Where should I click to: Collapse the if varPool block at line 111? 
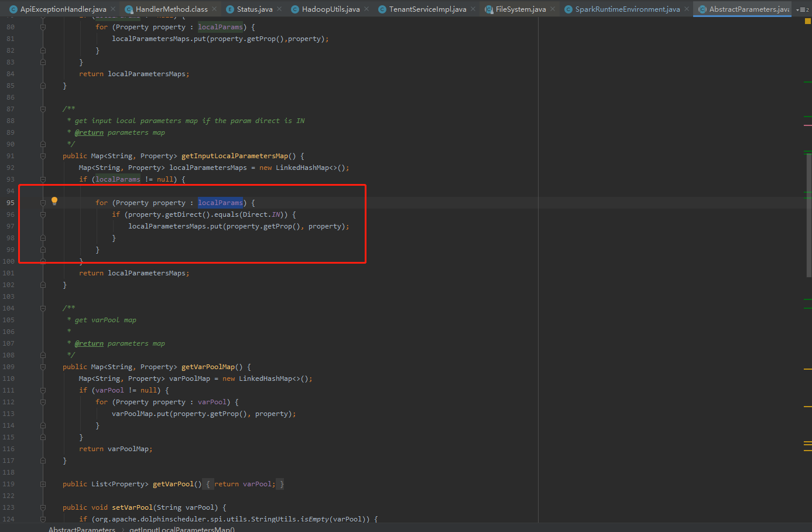point(43,390)
